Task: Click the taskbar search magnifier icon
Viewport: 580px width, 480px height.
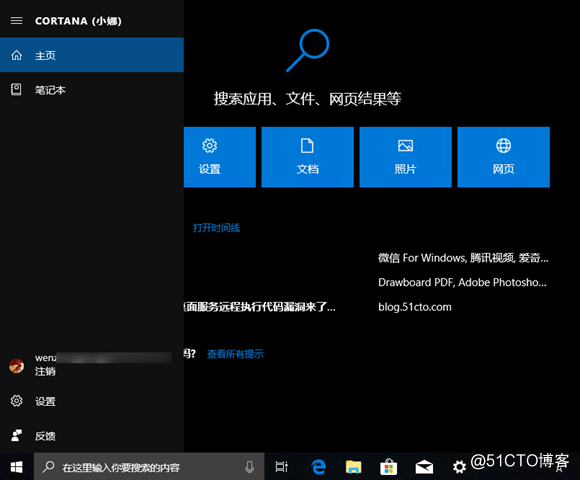Action: click(48, 467)
